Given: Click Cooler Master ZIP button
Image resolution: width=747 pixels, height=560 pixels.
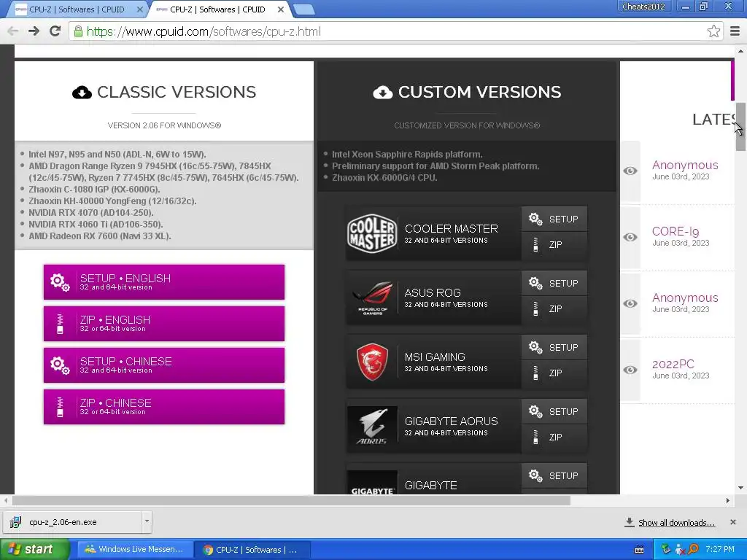Looking at the screenshot, I should (x=554, y=245).
